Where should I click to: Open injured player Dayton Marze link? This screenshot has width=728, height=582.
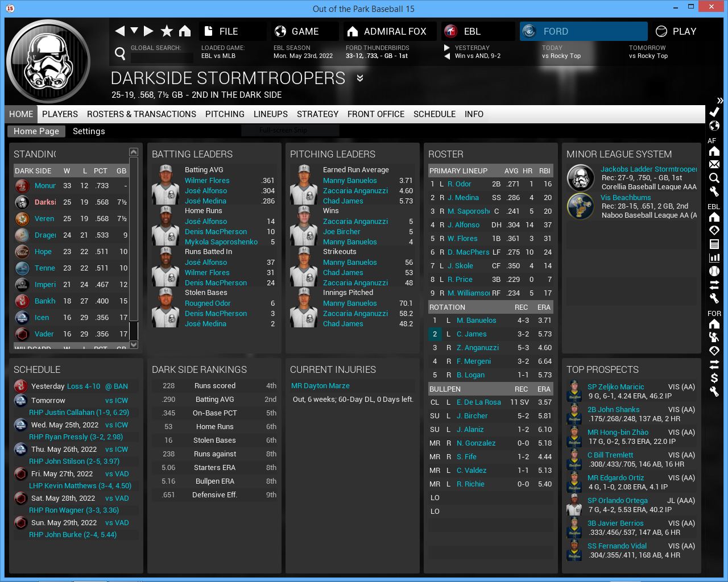[320, 386]
